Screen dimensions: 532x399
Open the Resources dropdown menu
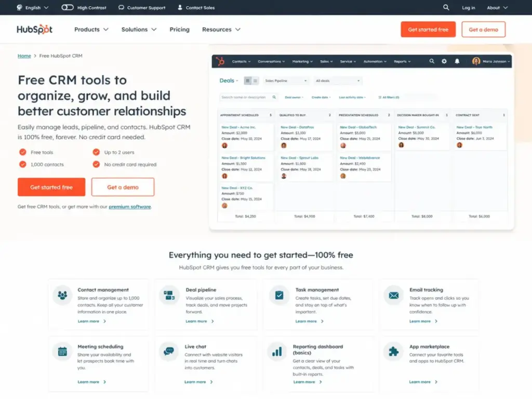tap(221, 30)
